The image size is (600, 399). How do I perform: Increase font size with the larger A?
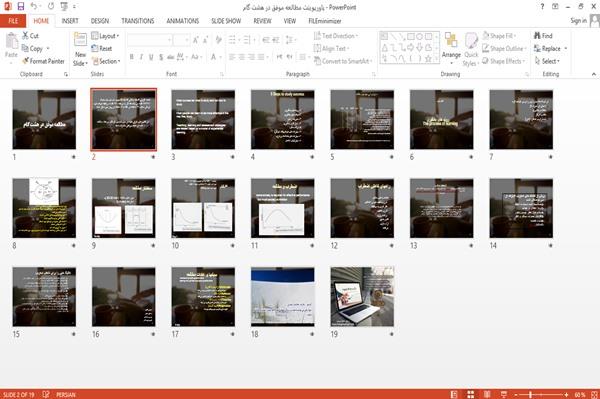pos(196,40)
